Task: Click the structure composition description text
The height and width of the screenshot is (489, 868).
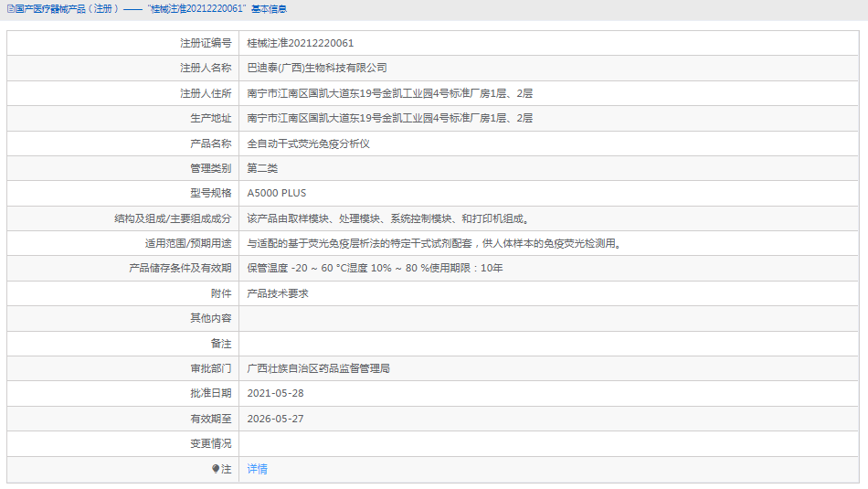Action: 389,218
